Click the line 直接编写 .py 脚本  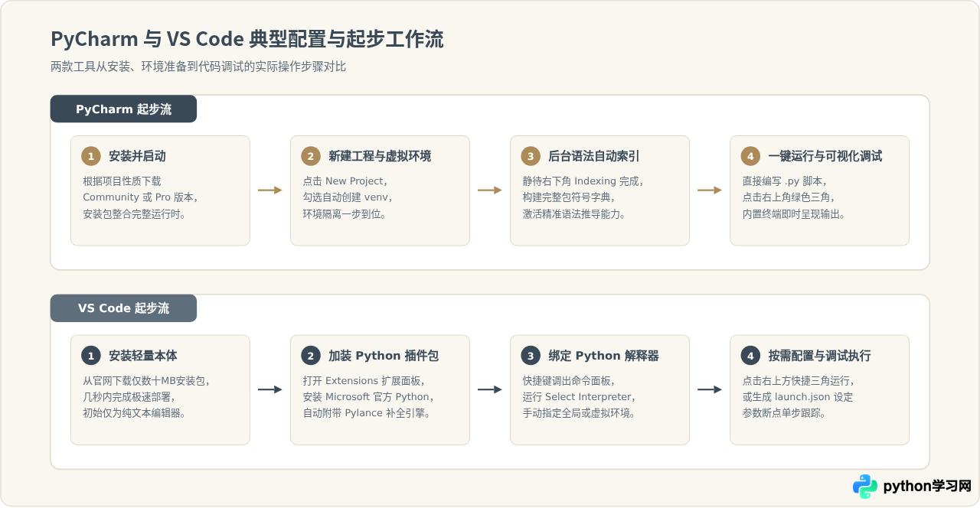[785, 181]
